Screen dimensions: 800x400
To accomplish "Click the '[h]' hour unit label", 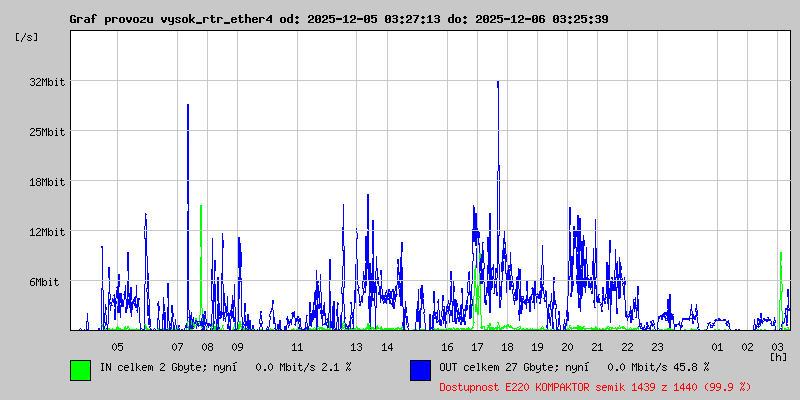I will tap(778, 356).
